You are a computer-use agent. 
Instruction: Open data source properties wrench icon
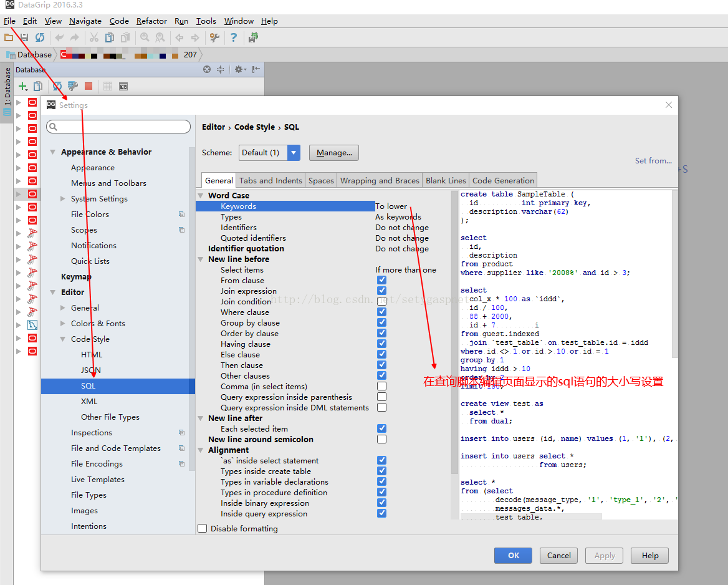click(73, 86)
